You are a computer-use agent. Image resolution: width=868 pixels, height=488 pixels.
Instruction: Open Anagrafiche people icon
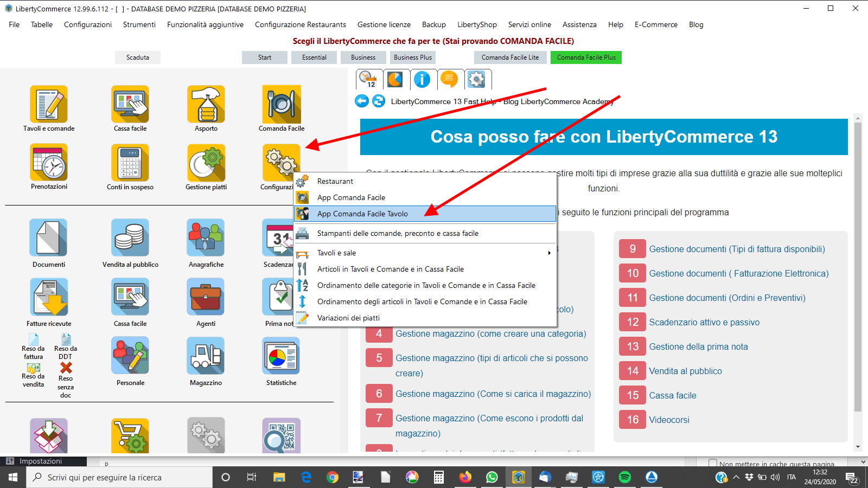click(x=206, y=237)
